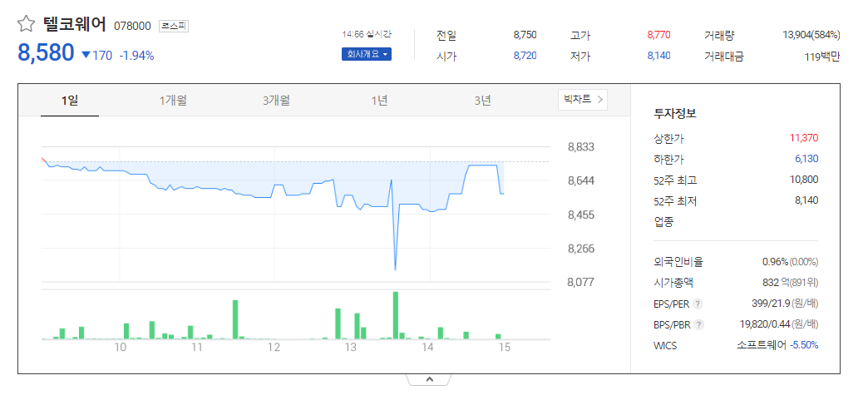Click the 거래량 value 13,904(584%)

(811, 35)
